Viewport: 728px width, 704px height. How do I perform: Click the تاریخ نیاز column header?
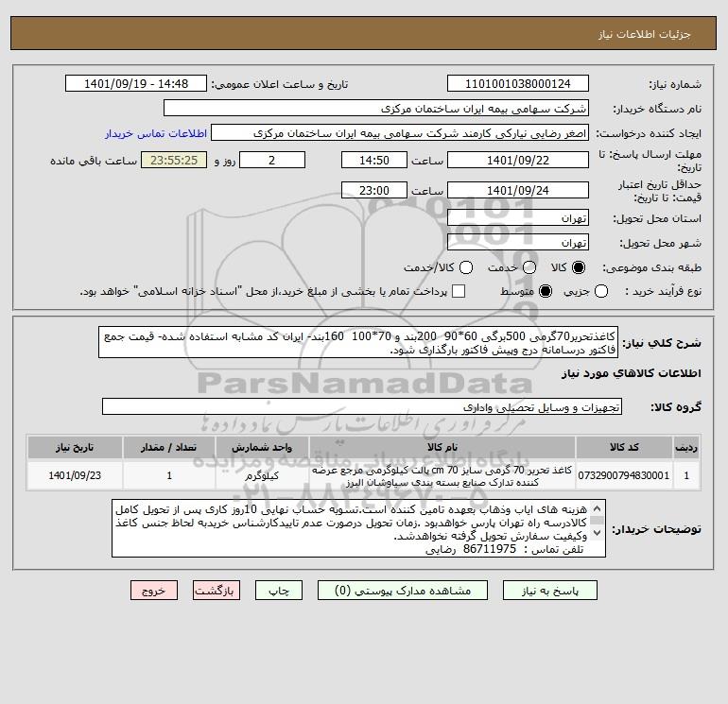75,447
